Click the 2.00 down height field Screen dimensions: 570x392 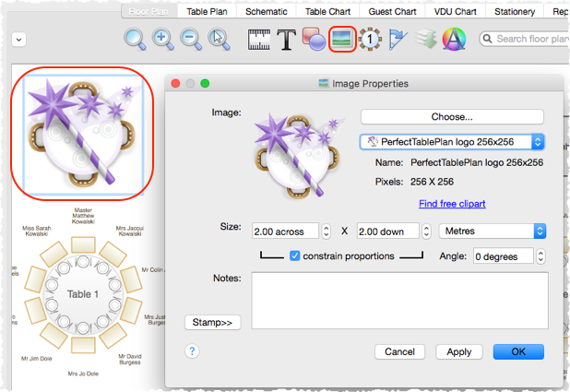[x=388, y=232]
